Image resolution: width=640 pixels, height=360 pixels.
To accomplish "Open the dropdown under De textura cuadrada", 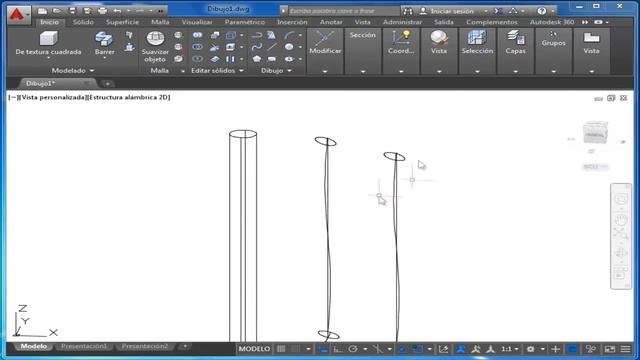I will click(x=48, y=58).
